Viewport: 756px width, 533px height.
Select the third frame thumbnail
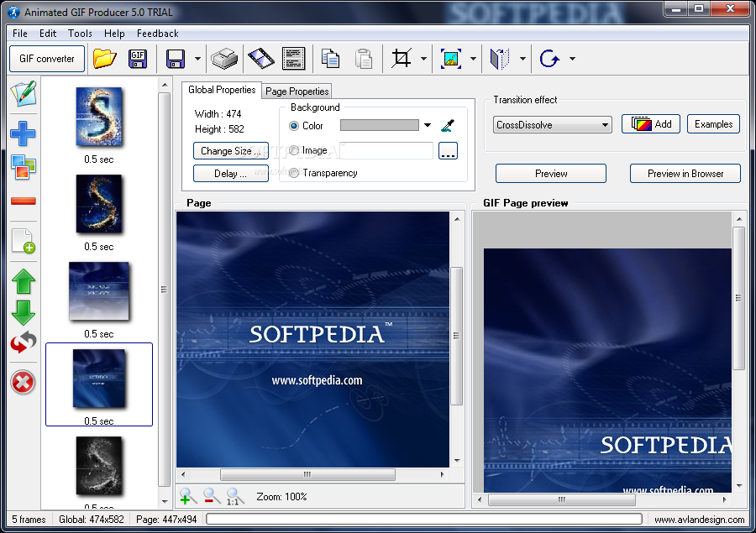coord(99,291)
